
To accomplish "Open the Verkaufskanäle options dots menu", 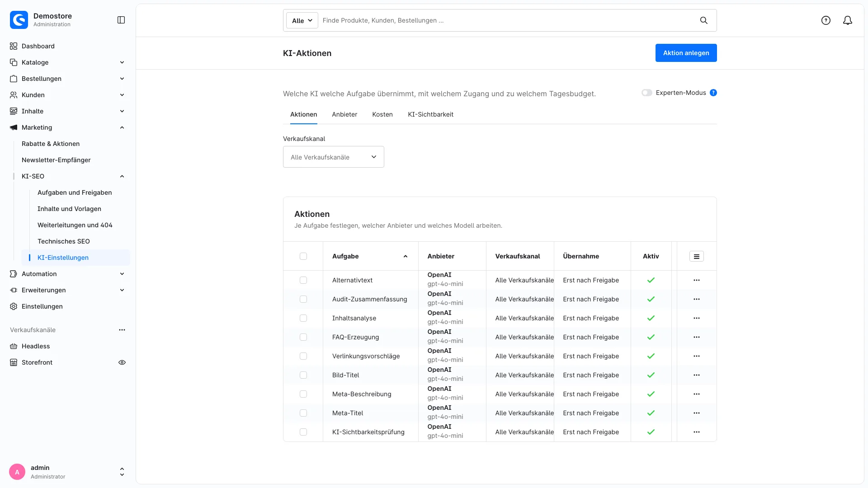I will coord(122,330).
